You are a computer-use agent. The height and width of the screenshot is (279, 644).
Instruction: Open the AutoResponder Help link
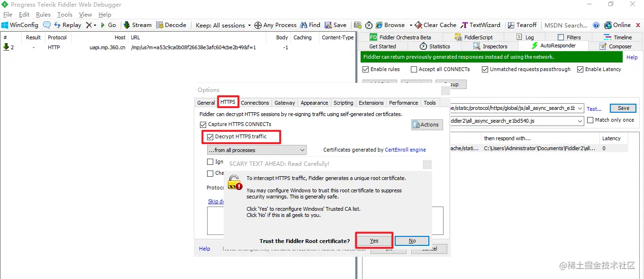(632, 57)
